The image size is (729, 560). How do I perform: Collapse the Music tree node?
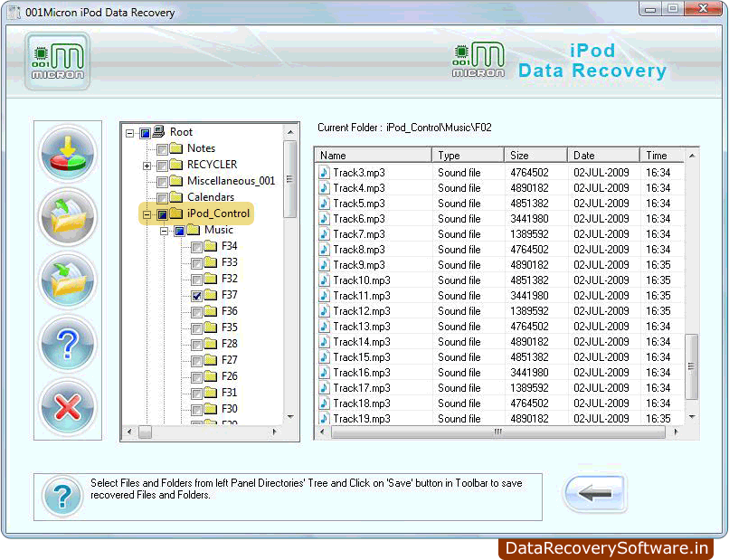164,232
